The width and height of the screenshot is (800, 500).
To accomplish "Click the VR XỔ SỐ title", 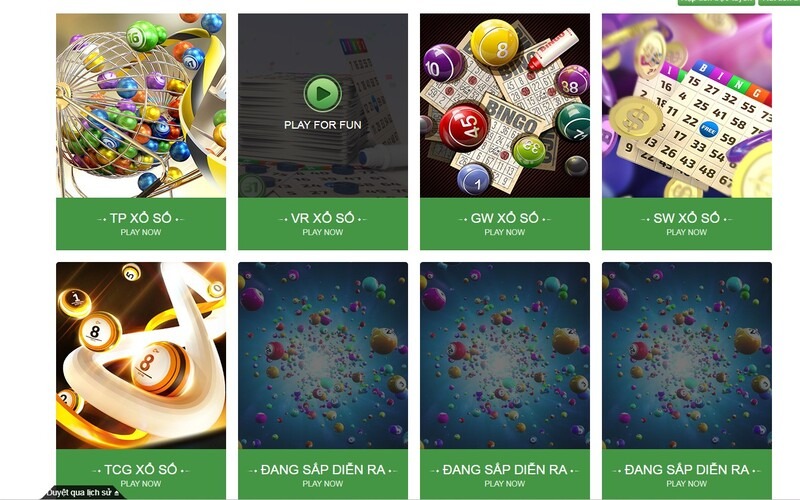I will [x=322, y=218].
